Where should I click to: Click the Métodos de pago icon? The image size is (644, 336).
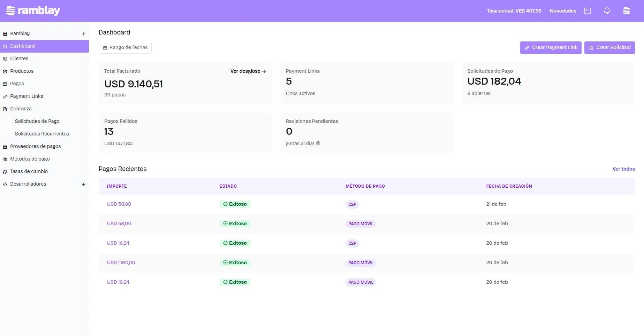5,159
